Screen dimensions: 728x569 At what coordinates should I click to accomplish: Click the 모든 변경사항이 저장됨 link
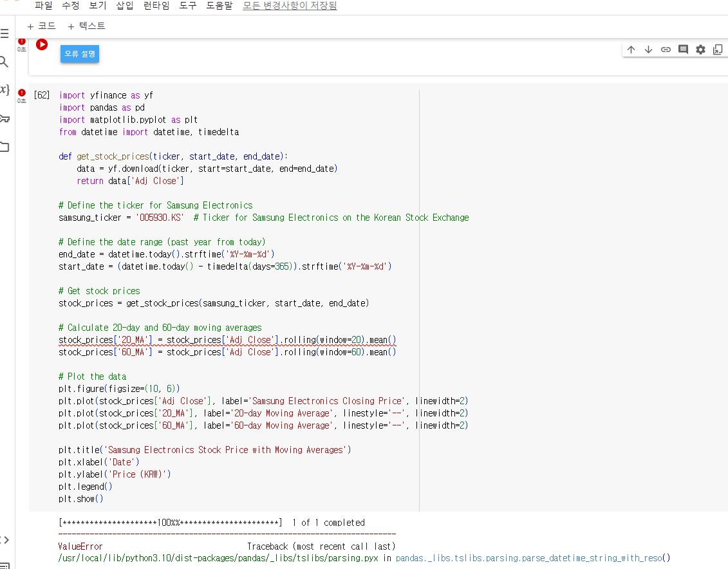[x=290, y=6]
